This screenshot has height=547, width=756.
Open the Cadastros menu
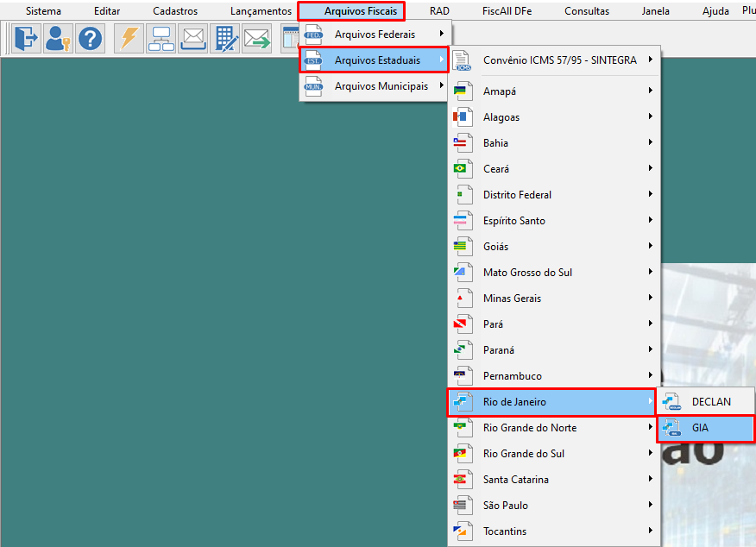pos(175,11)
